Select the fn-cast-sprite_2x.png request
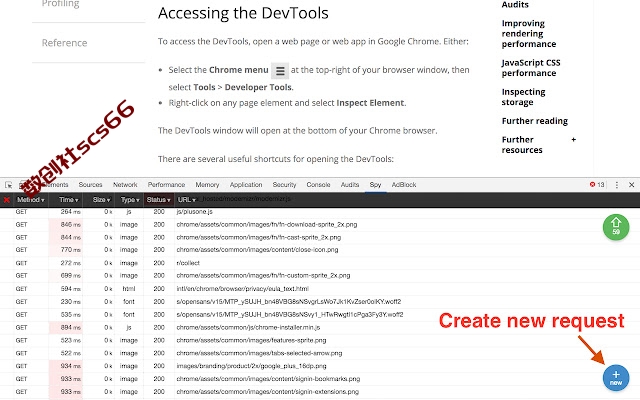The height and width of the screenshot is (400, 640). pos(320,237)
